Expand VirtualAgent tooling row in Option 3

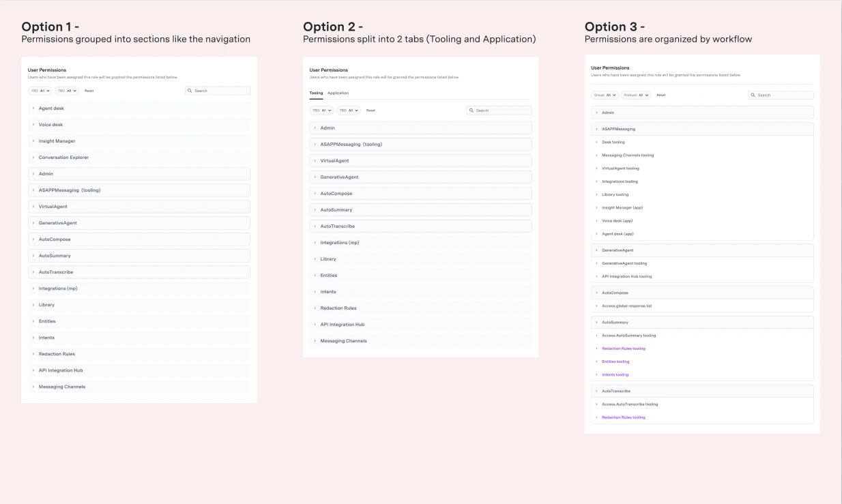click(x=702, y=168)
